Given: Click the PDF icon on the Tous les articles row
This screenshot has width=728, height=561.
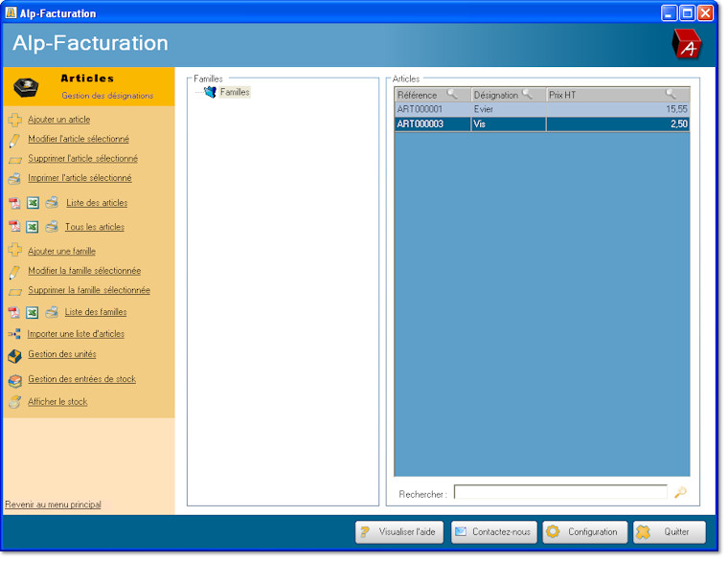Looking at the screenshot, I should (14, 227).
